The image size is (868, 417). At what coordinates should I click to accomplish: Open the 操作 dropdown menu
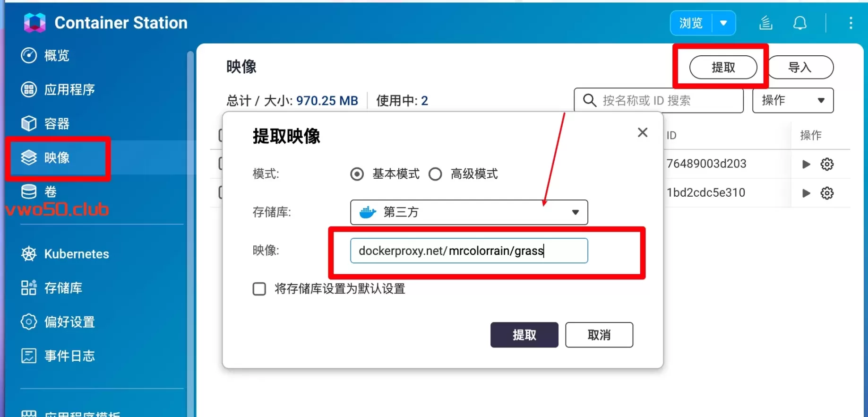792,100
